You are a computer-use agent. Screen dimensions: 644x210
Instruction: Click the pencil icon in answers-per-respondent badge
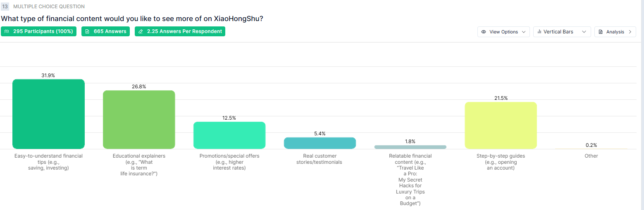pos(141,31)
